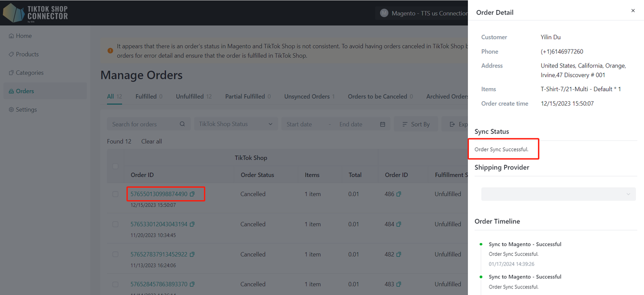Open order 576528457863893370 link

[158, 284]
